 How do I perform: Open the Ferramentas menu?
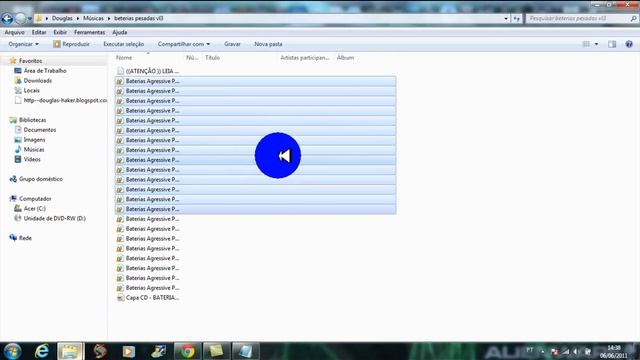(x=89, y=32)
